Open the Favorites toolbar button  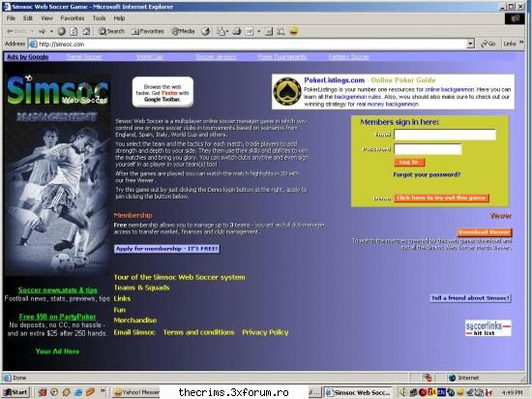pyautogui.click(x=148, y=32)
